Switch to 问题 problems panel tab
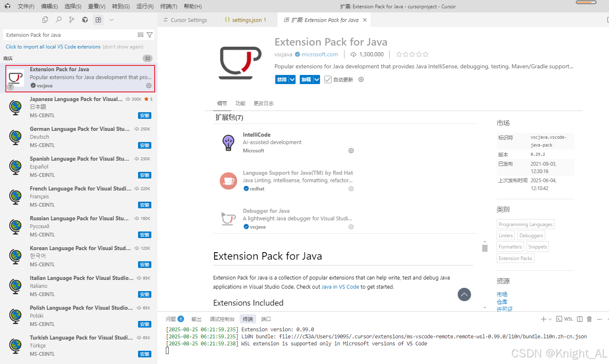Viewport: 609px width, 364px height. coord(175,319)
